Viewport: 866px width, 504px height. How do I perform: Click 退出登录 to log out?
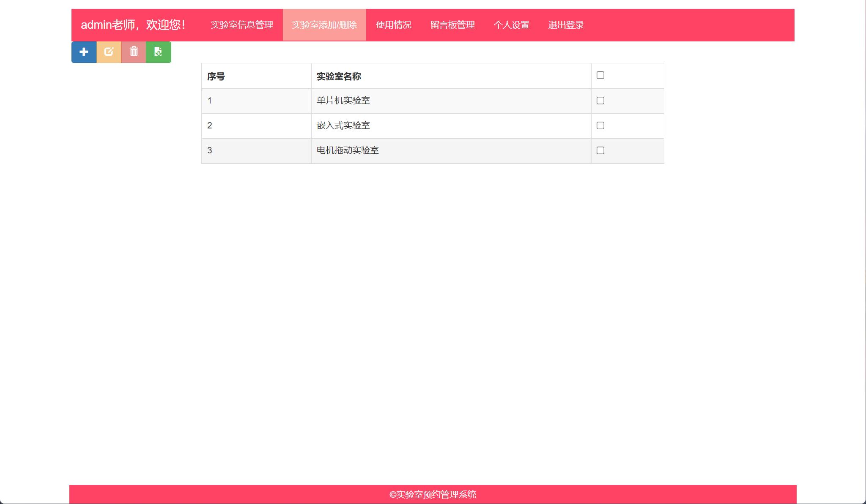coord(566,25)
